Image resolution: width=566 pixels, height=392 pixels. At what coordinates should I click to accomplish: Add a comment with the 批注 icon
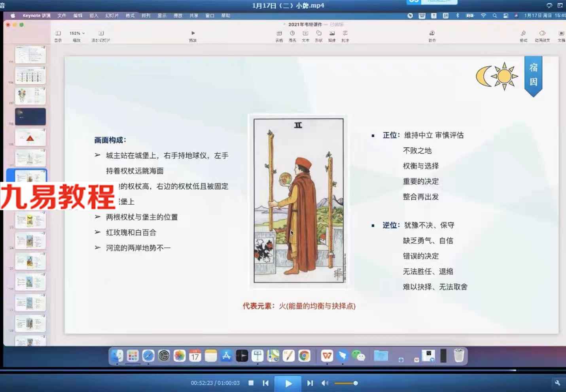[345, 36]
